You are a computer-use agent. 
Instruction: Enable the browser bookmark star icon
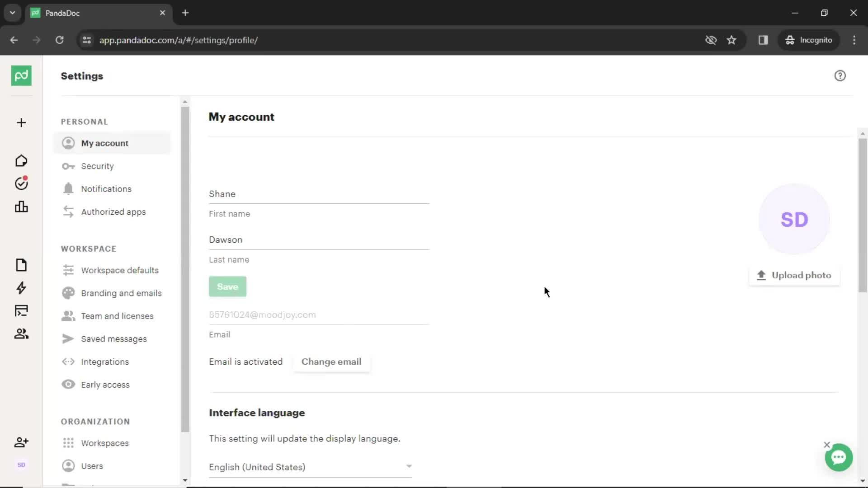click(x=732, y=40)
